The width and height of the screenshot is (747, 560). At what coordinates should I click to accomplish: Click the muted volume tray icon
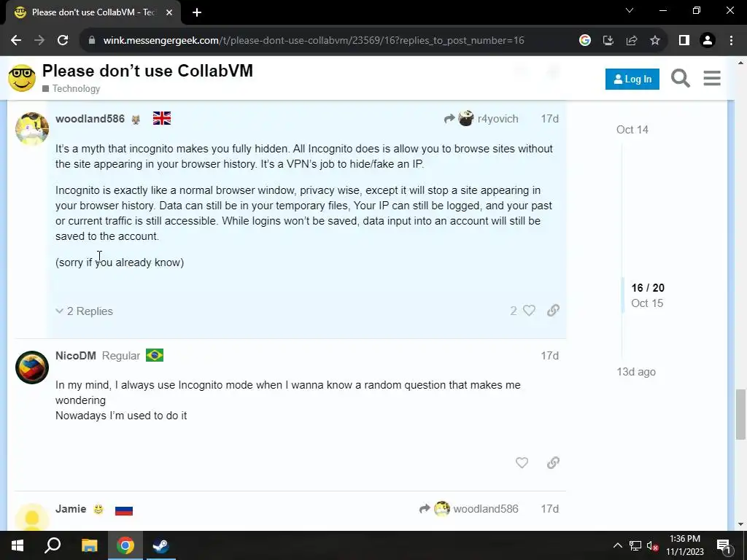tap(653, 545)
